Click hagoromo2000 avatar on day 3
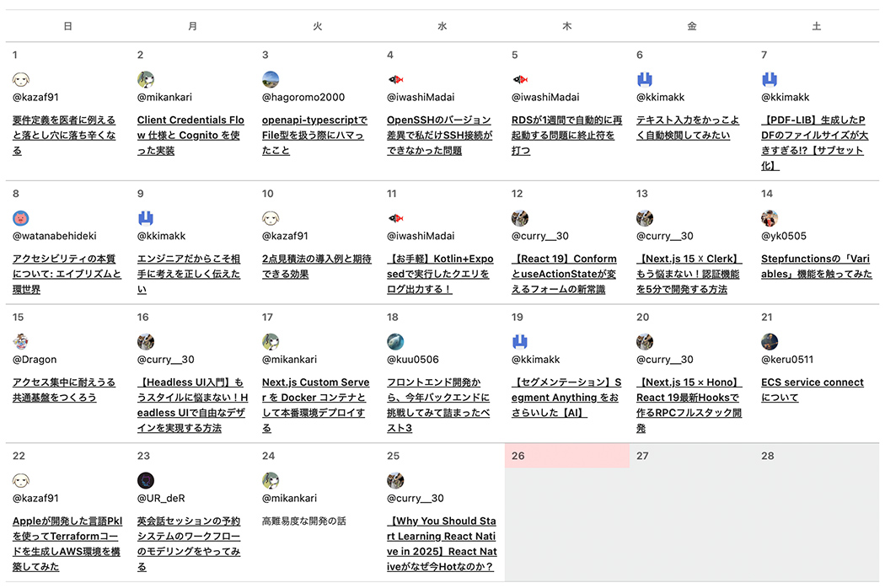The width and height of the screenshot is (885, 588). (x=271, y=79)
